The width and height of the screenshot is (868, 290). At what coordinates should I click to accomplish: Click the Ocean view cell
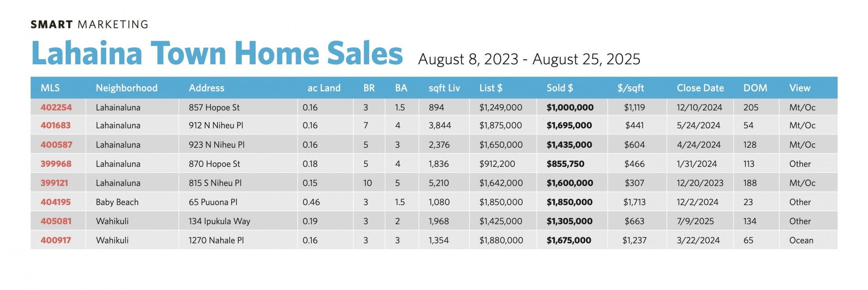801,240
